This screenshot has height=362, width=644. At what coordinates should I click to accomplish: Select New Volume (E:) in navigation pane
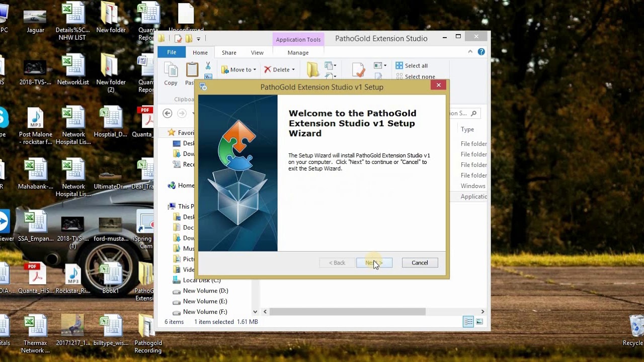point(200,301)
